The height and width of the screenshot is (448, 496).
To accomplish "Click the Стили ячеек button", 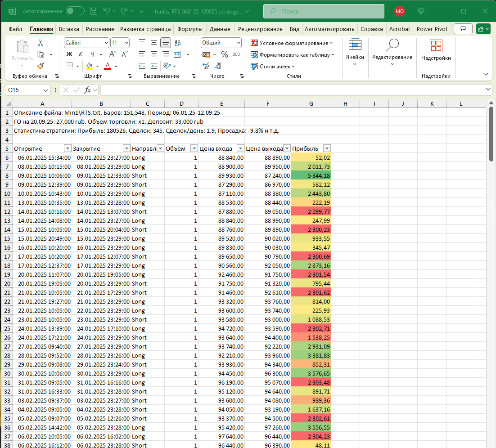I will 275,66.
